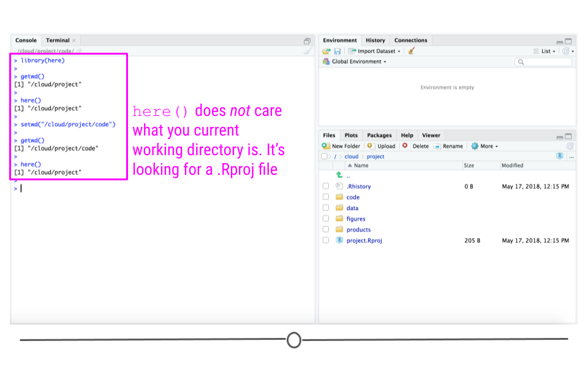Click the console pane window icon

click(307, 41)
